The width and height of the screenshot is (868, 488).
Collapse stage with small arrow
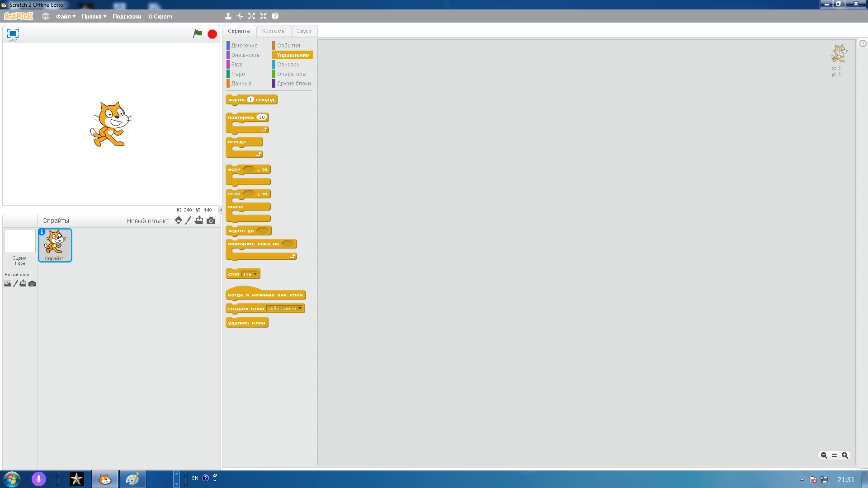tap(221, 210)
